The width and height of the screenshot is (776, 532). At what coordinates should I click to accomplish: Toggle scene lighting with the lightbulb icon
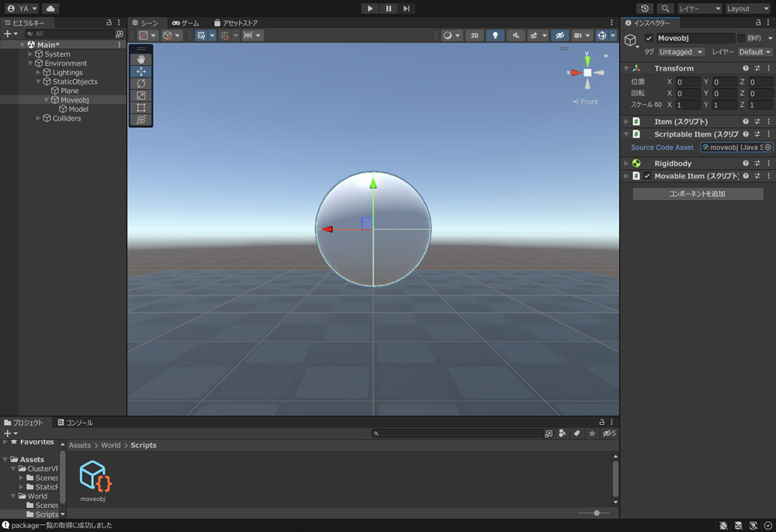pyautogui.click(x=495, y=36)
